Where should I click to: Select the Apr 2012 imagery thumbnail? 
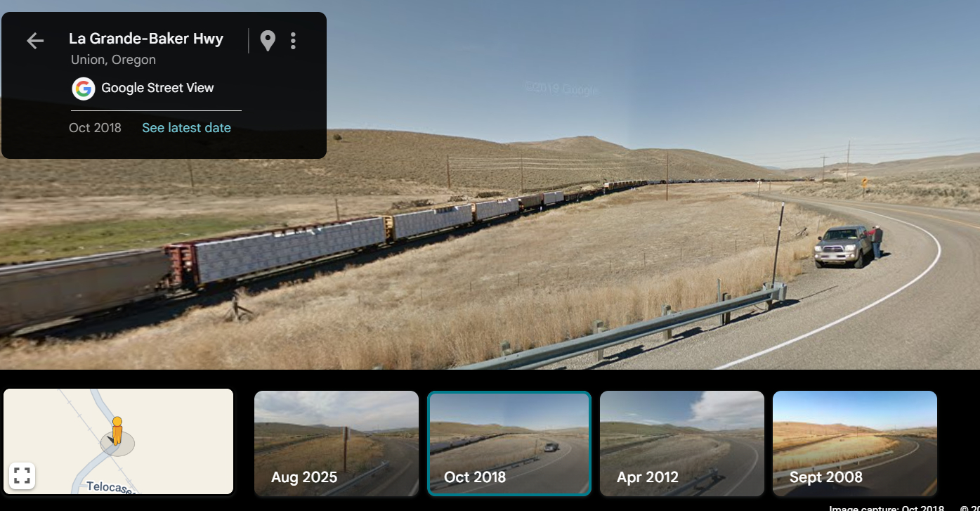pyautogui.click(x=682, y=444)
